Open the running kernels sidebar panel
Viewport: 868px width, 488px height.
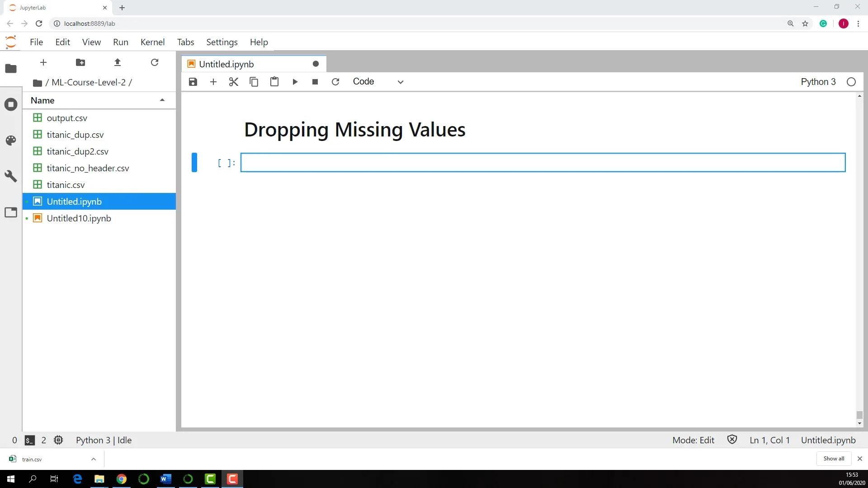11,104
